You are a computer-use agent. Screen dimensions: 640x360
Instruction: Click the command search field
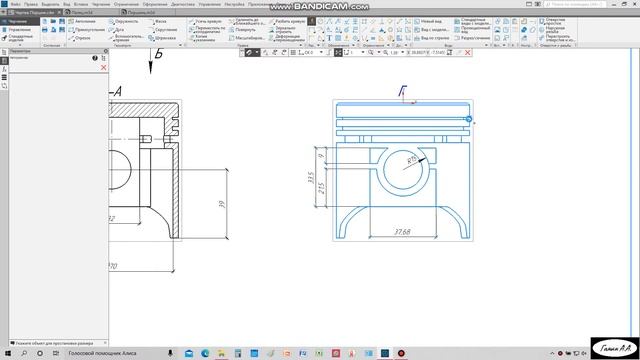point(574,4)
